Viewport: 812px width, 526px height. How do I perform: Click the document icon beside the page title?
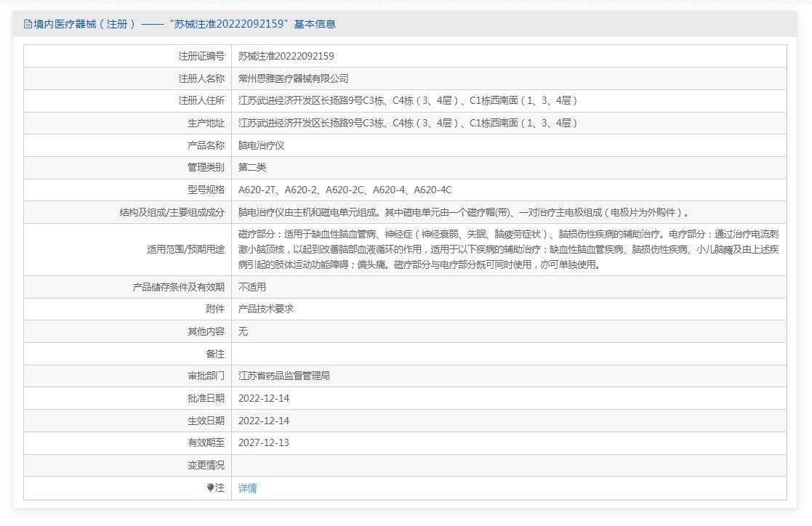point(28,24)
